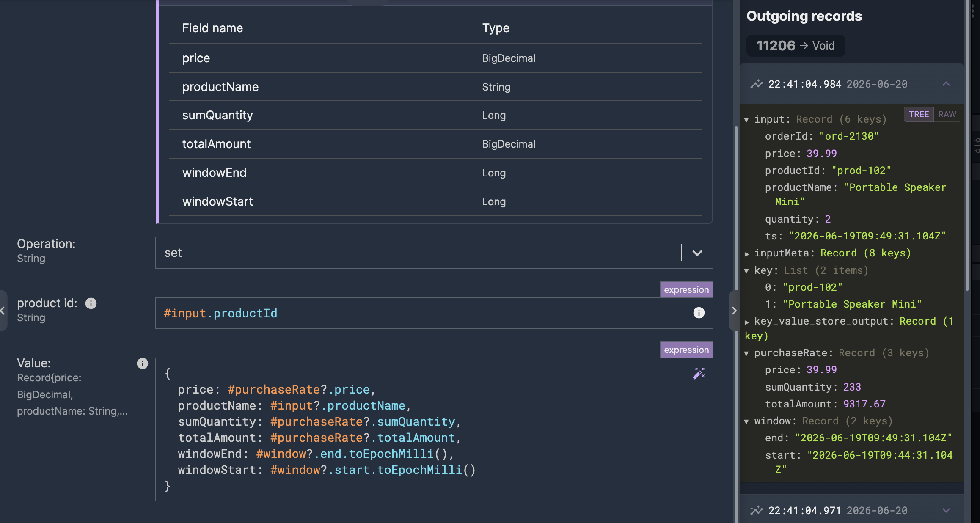
Task: Click the left edge panel collapse arrow
Action: tap(3, 311)
